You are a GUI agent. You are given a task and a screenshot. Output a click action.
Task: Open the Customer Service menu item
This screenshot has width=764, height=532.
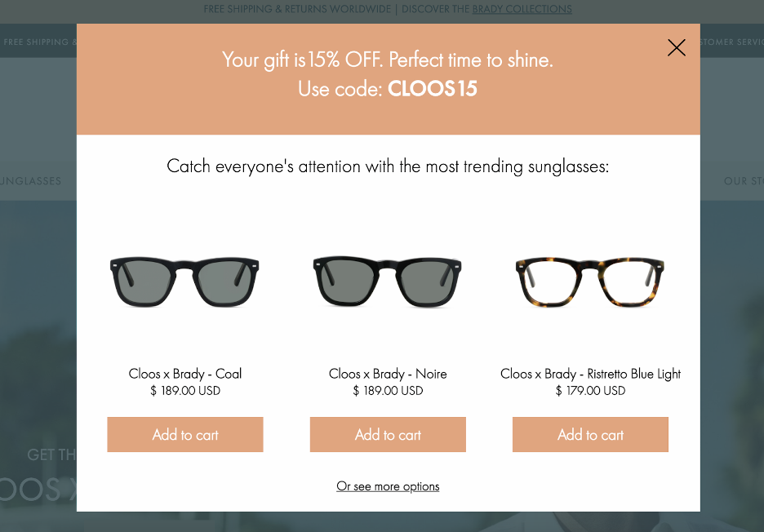point(731,42)
